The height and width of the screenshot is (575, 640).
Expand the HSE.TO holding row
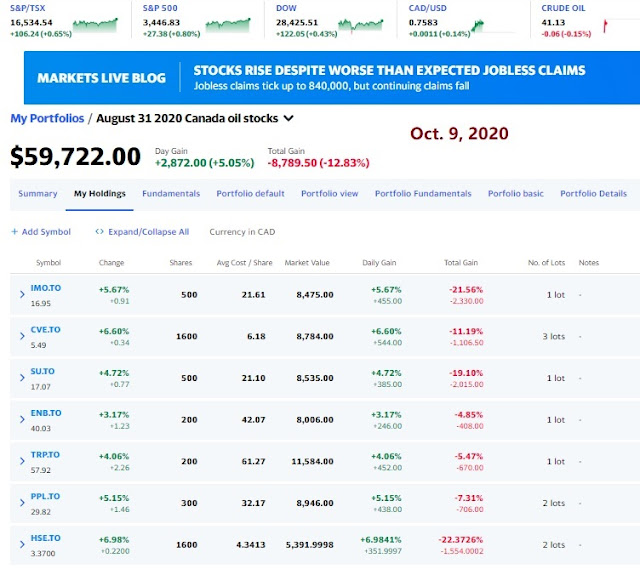22,544
